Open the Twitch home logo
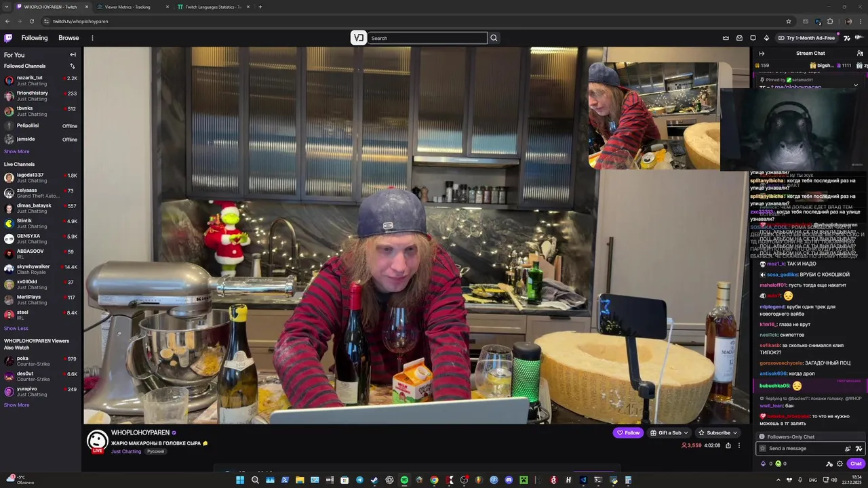 click(x=8, y=38)
